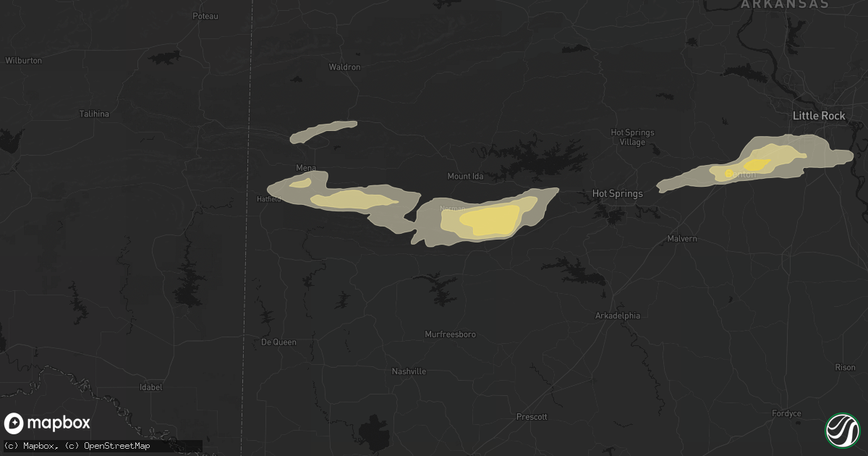
Task: Click the Fordyce town label
Action: point(786,413)
